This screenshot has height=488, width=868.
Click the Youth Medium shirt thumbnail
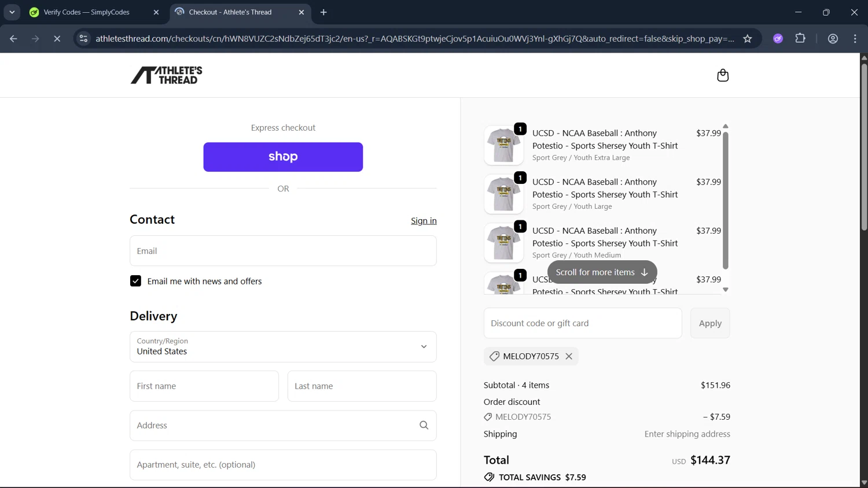(x=503, y=243)
